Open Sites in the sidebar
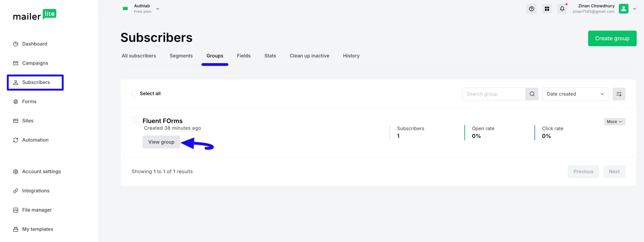Viewport: 644px width, 242px height. 28,121
